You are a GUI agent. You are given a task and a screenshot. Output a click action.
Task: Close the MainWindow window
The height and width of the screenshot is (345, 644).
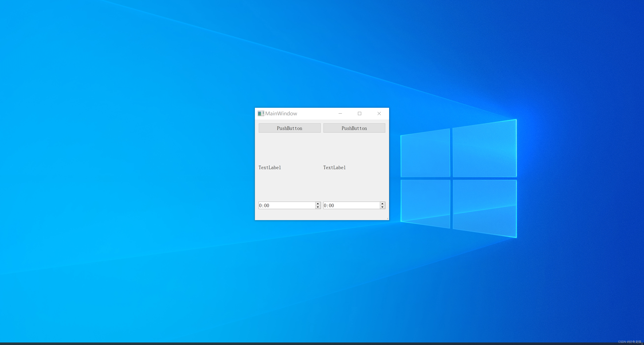379,114
